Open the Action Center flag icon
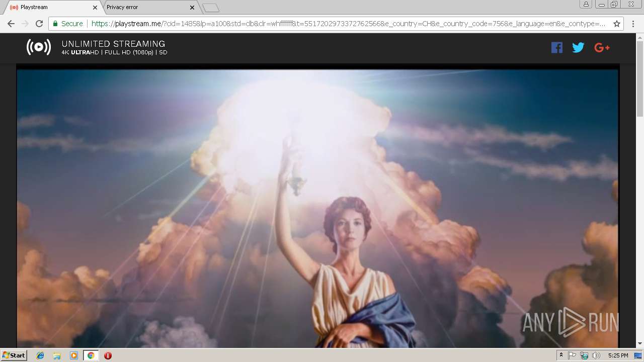Screen dimensions: 644x362 572,355
